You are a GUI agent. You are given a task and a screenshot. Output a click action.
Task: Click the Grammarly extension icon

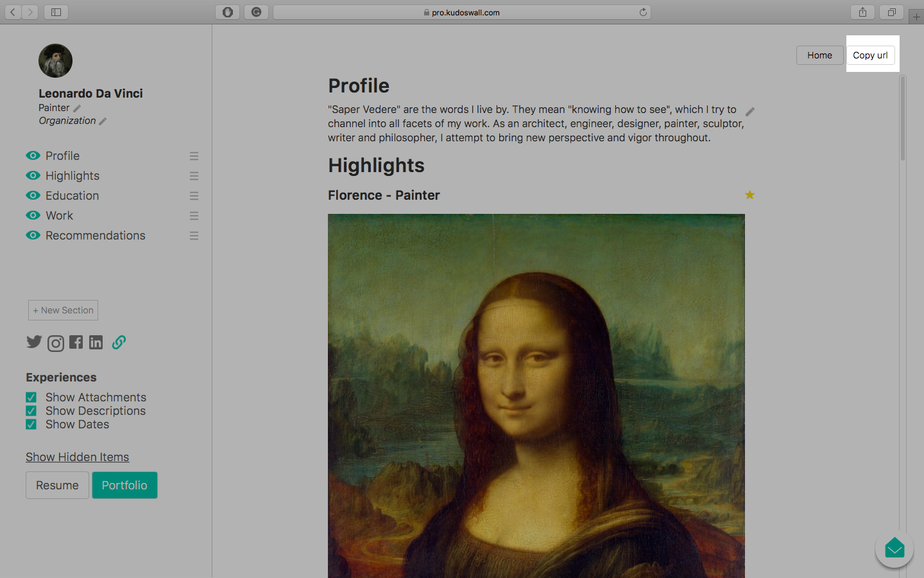pos(256,12)
